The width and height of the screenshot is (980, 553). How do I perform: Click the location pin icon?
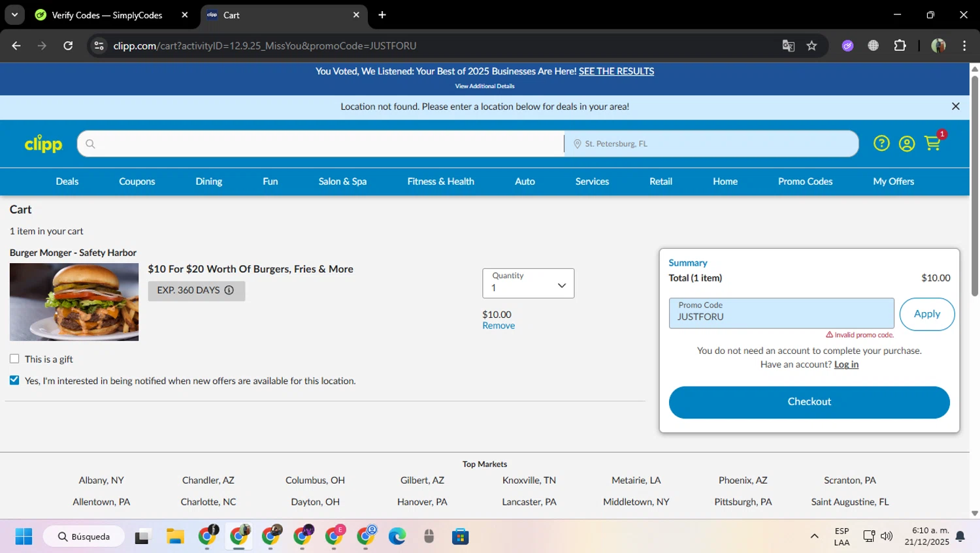577,144
